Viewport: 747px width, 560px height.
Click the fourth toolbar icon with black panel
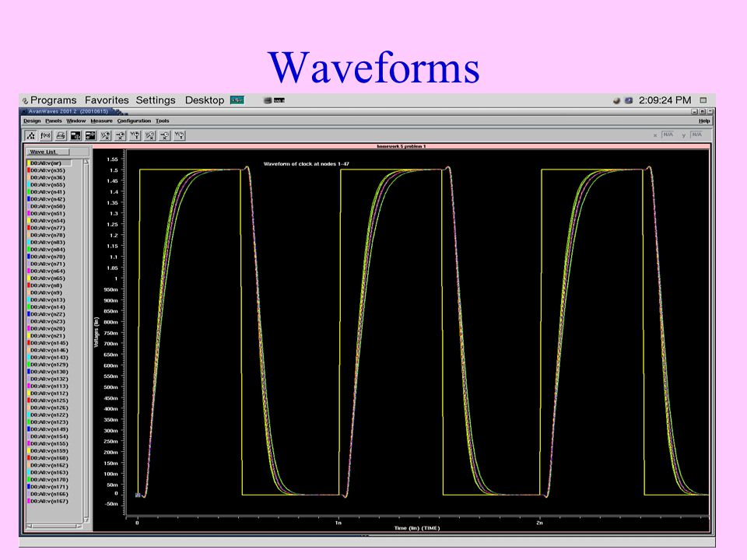[75, 135]
